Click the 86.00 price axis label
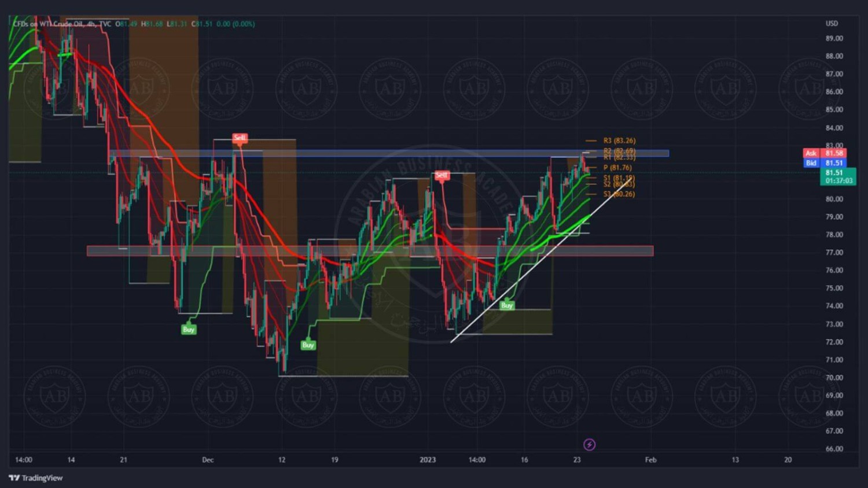Viewport: 868px width, 488px height. pyautogui.click(x=834, y=92)
